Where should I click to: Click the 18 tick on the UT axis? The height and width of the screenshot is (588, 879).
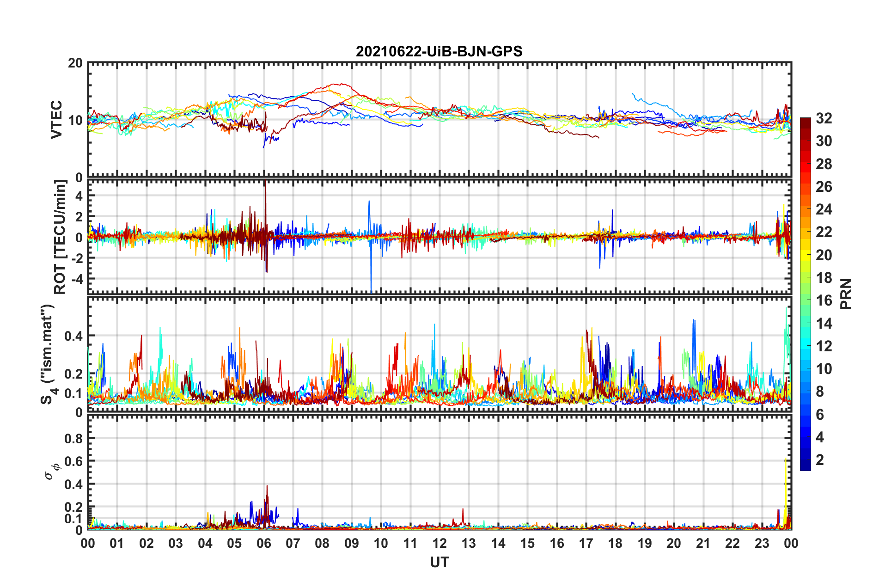point(615,543)
